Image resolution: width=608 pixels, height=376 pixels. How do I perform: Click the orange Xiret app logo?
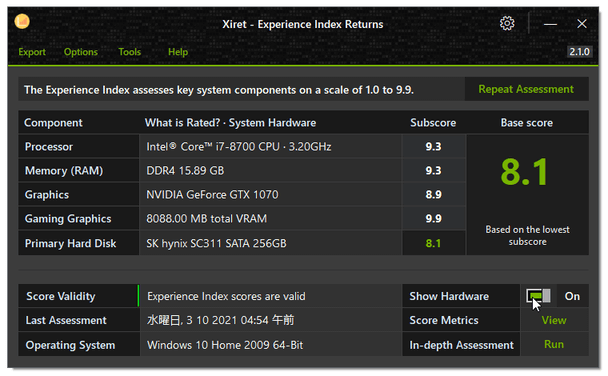22,21
